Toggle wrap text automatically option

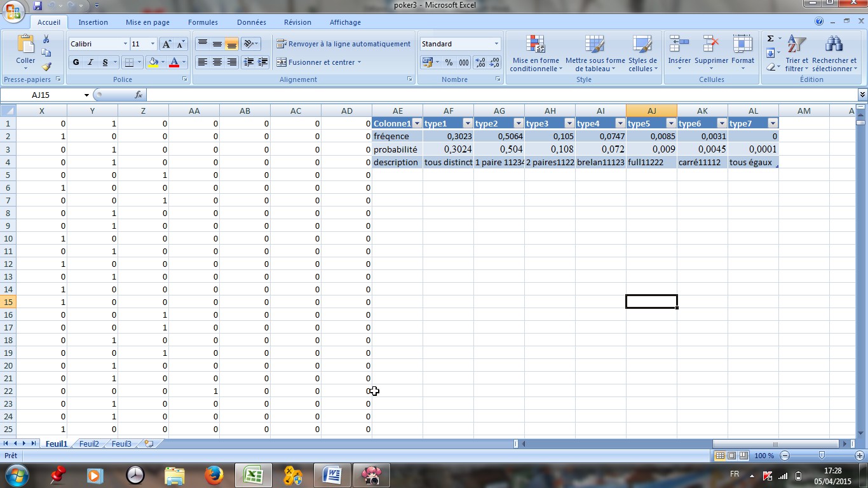click(343, 44)
